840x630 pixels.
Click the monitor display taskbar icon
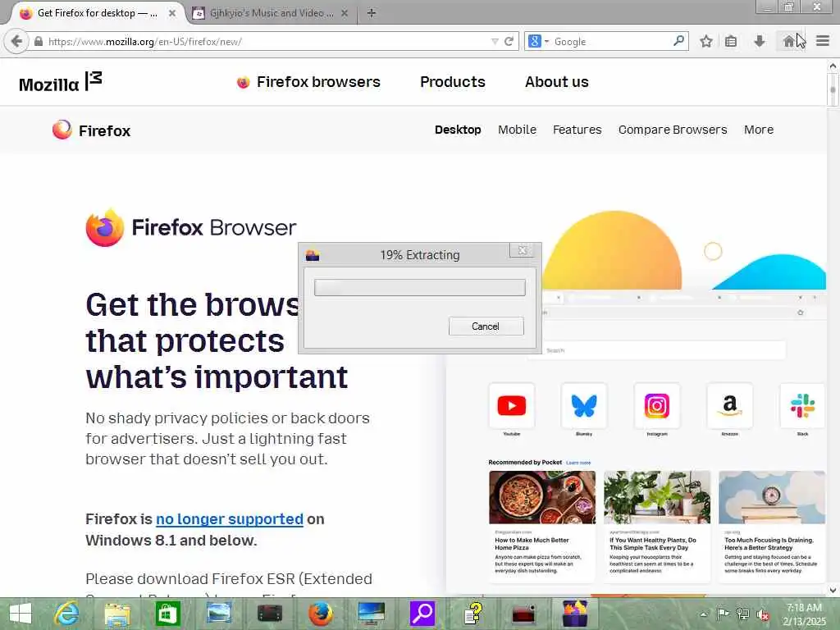[x=372, y=614]
